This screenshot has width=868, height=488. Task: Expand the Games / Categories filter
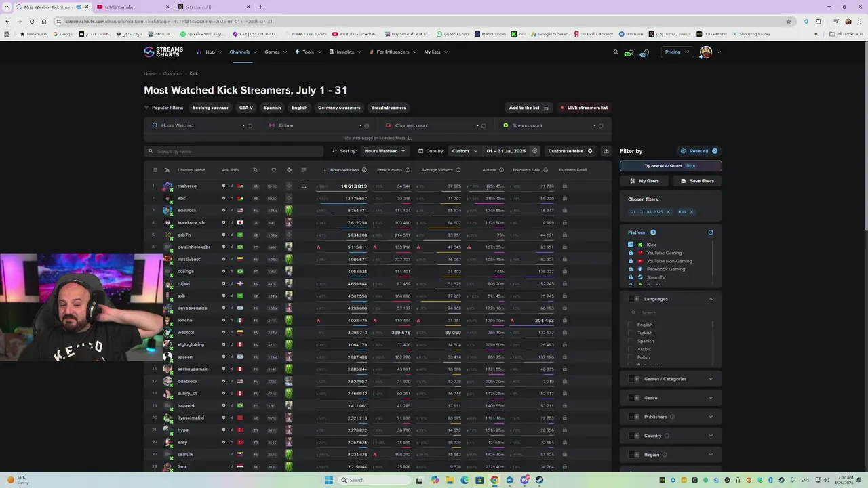[711, 379]
